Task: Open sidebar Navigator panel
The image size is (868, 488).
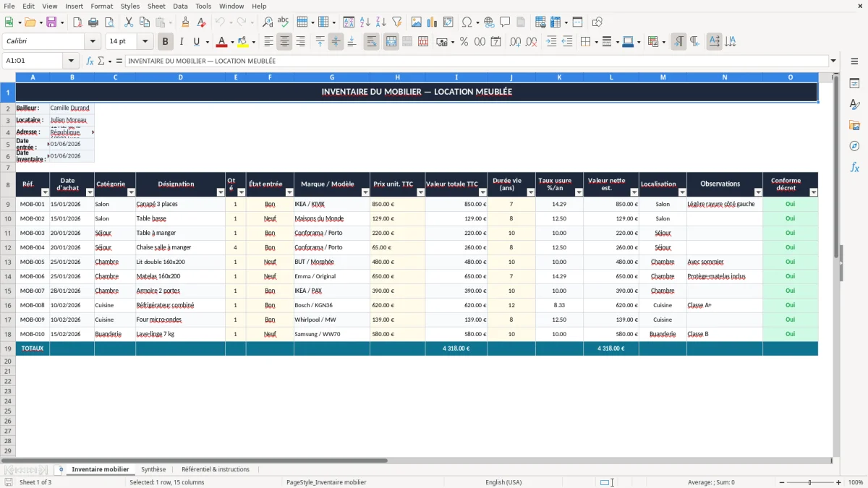Action: [854, 146]
